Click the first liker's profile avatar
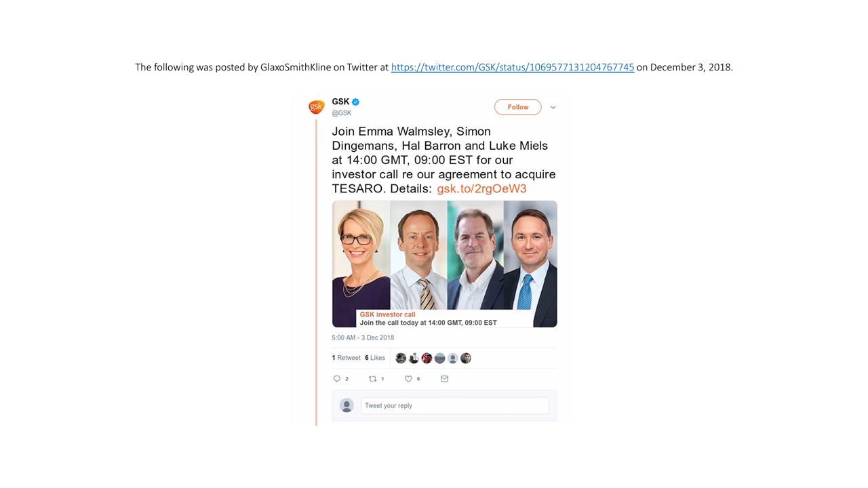This screenshot has height=488, width=868. click(x=401, y=358)
